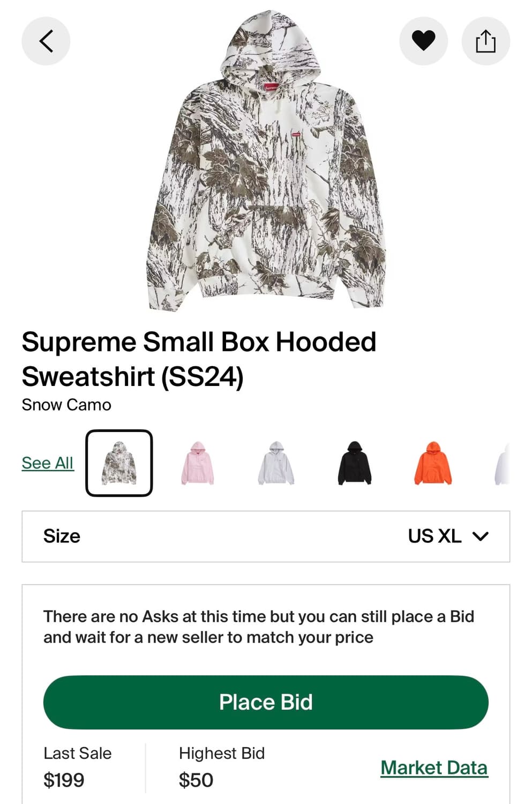Choose the pink hoodie colorway
The width and height of the screenshot is (532, 804).
(198, 463)
